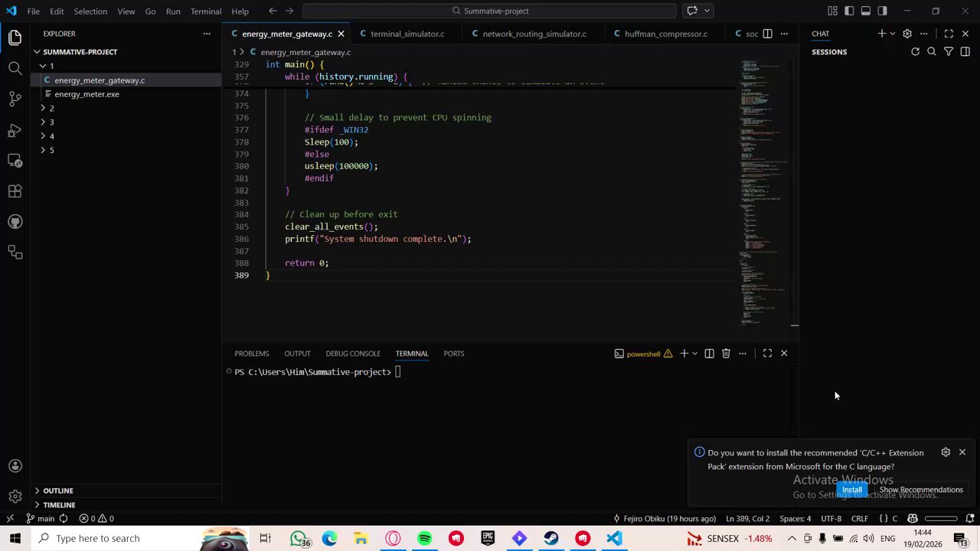Open the Extensions view
980x551 pixels.
(x=15, y=191)
